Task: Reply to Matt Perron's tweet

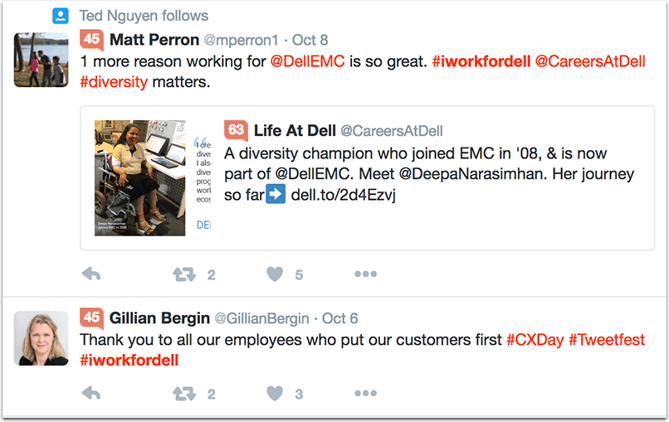Action: (x=90, y=274)
